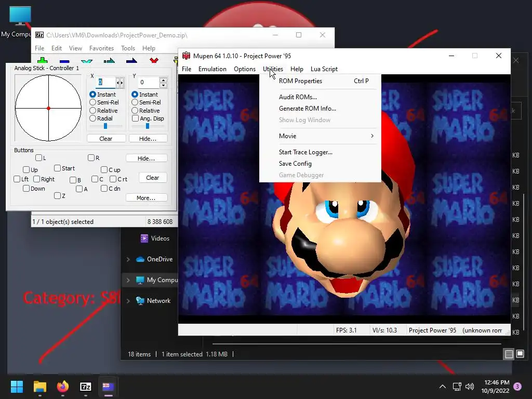Check the R button checkbox
Image resolution: width=532 pixels, height=399 pixels.
pyautogui.click(x=91, y=157)
